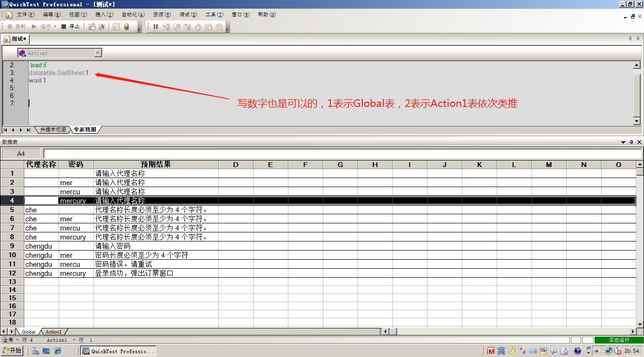
Task: Click the muted volume tray icon
Action: tap(618, 351)
